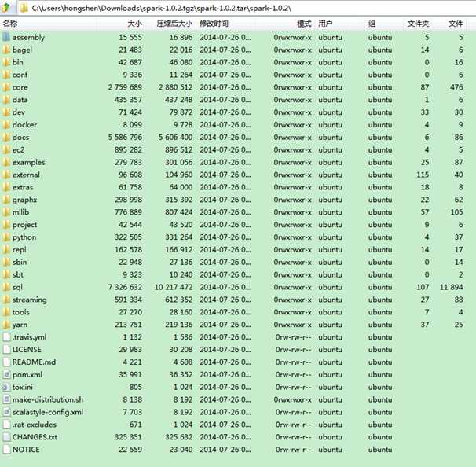
Task: Select the tools folder icon
Action: pos(6,312)
